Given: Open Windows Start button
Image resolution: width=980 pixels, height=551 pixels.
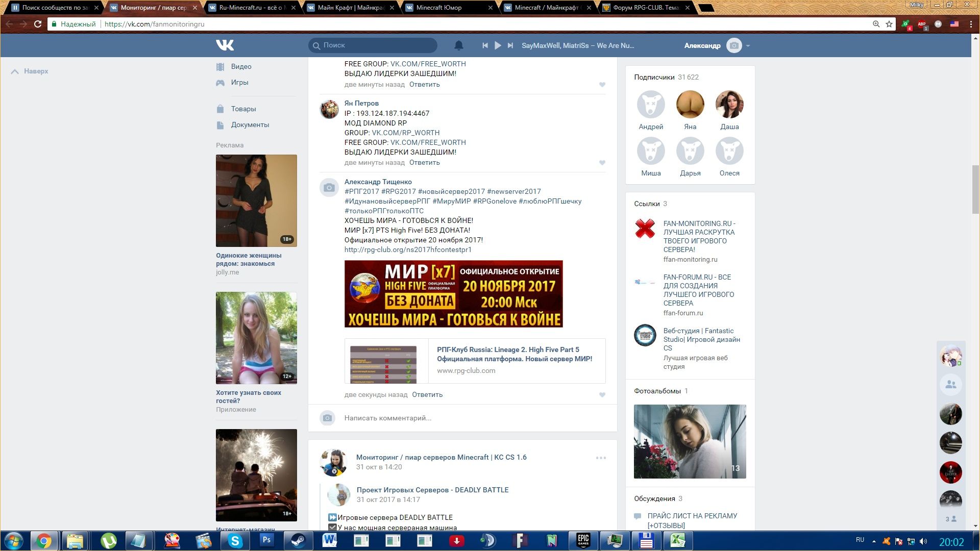Looking at the screenshot, I should point(14,541).
